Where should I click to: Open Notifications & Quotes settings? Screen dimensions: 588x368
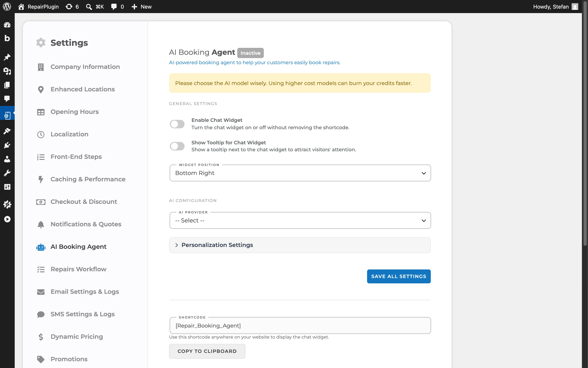click(x=86, y=224)
